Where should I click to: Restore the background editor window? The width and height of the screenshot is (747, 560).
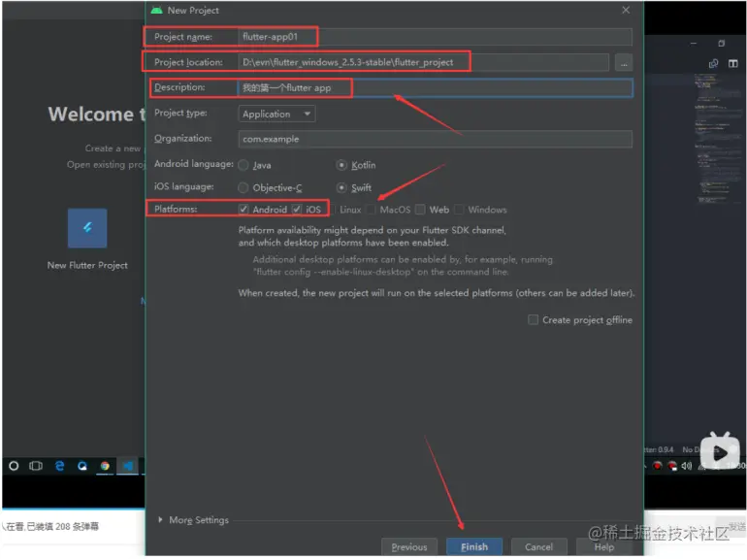(x=721, y=44)
